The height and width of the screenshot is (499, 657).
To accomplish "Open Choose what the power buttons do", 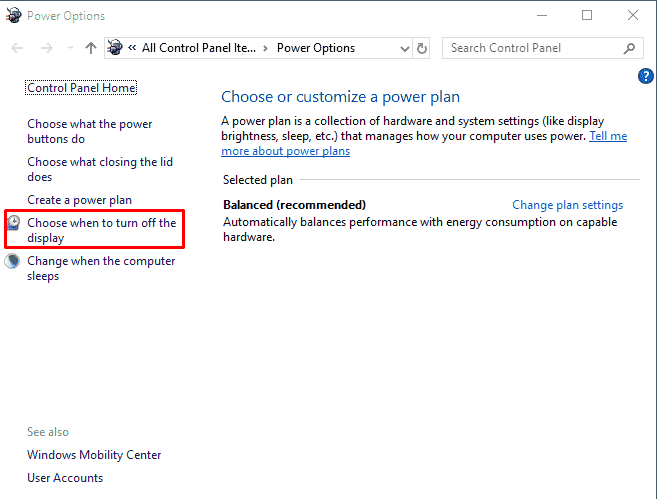I will pyautogui.click(x=89, y=131).
